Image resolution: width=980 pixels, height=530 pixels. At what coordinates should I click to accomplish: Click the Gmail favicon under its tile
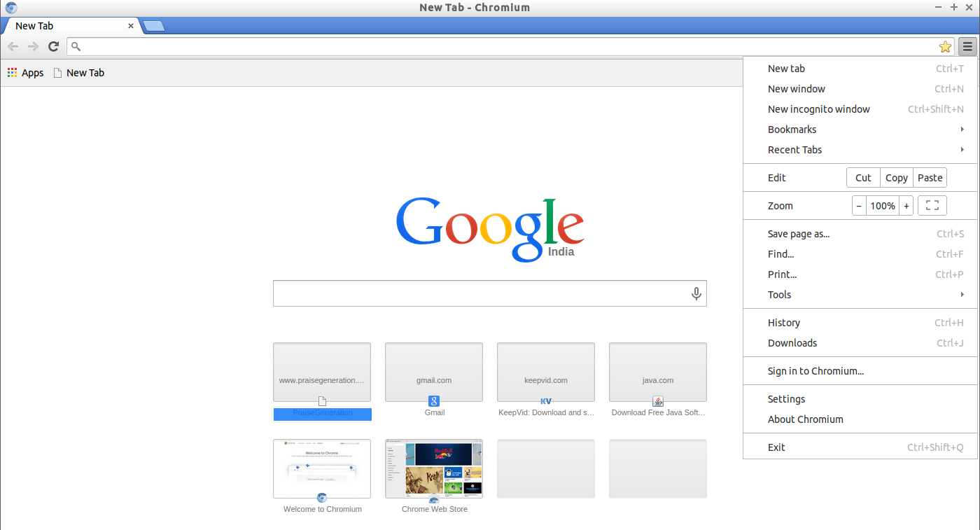pos(434,401)
